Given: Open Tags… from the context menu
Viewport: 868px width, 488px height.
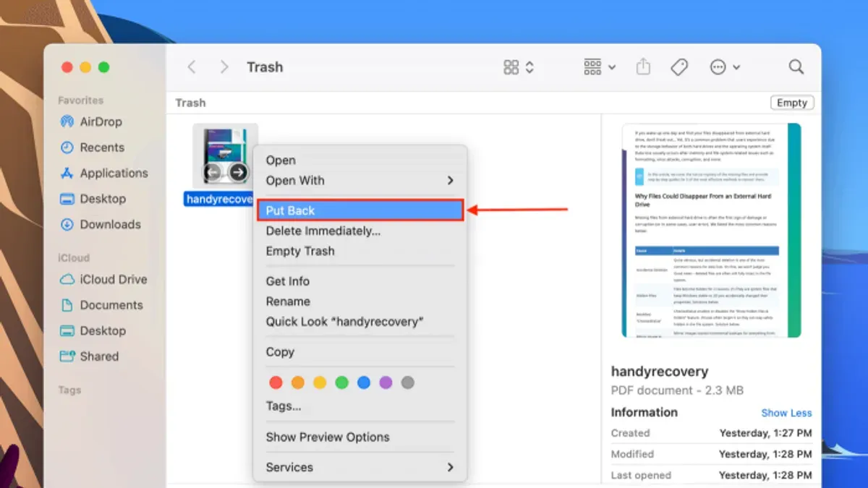Looking at the screenshot, I should point(360,406).
